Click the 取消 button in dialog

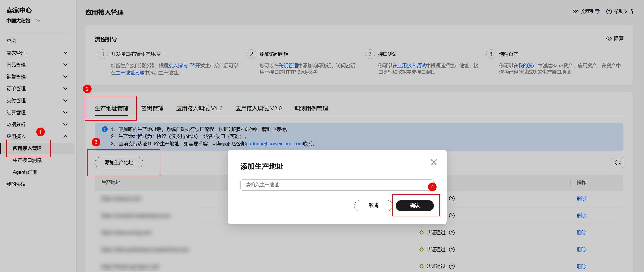[373, 205]
